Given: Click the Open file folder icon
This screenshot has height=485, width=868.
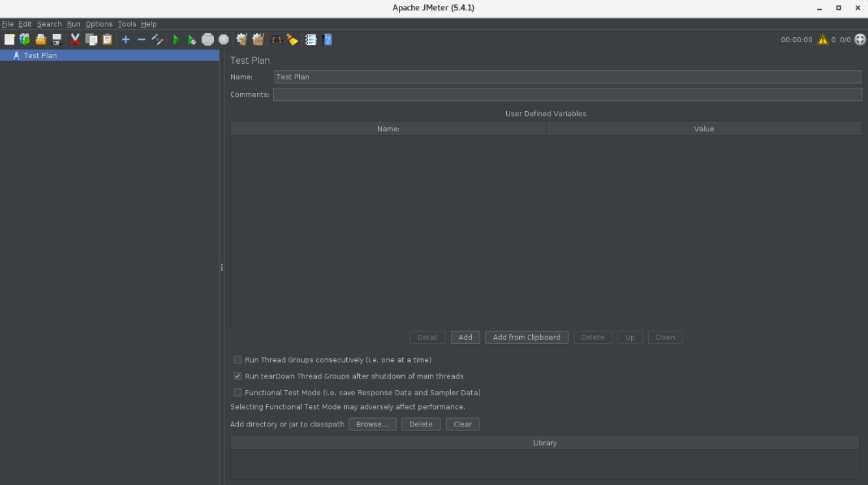Looking at the screenshot, I should pos(41,40).
